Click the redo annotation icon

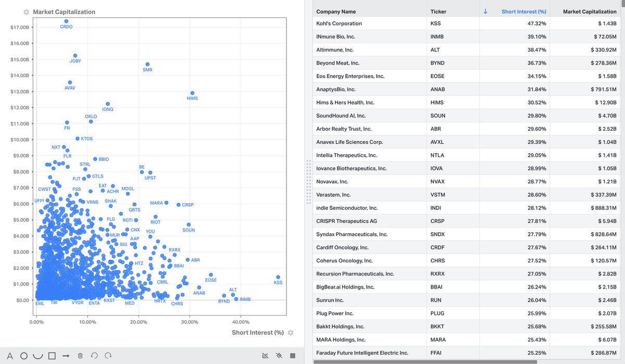coord(108,356)
